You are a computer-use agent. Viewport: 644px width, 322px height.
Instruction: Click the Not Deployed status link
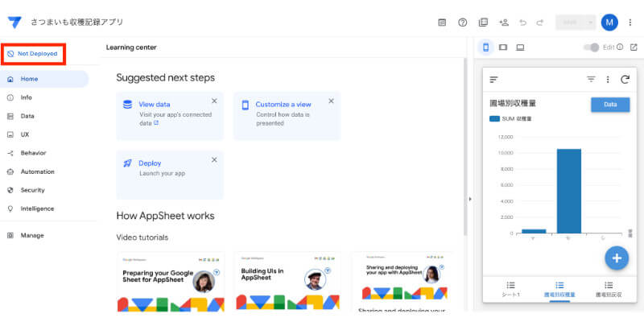pyautogui.click(x=32, y=54)
